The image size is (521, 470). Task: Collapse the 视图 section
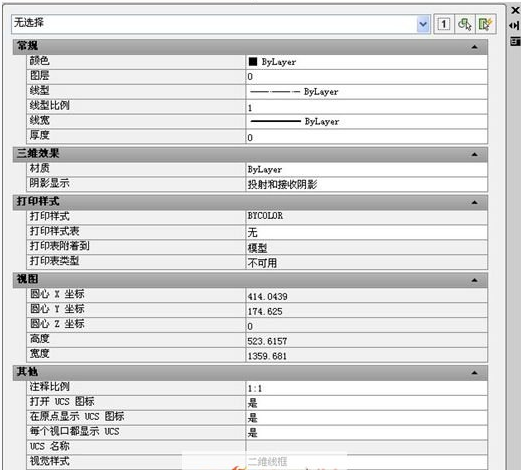[475, 280]
